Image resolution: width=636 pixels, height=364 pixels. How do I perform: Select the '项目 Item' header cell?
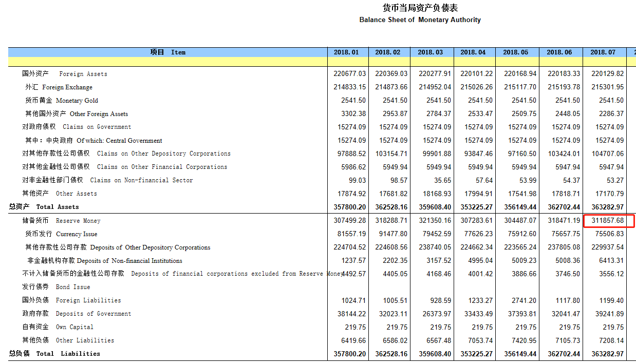[167, 52]
